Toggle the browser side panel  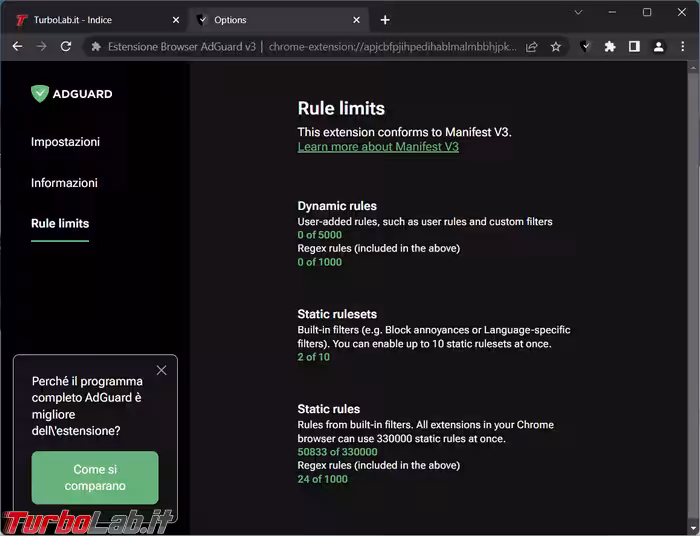coord(634,46)
